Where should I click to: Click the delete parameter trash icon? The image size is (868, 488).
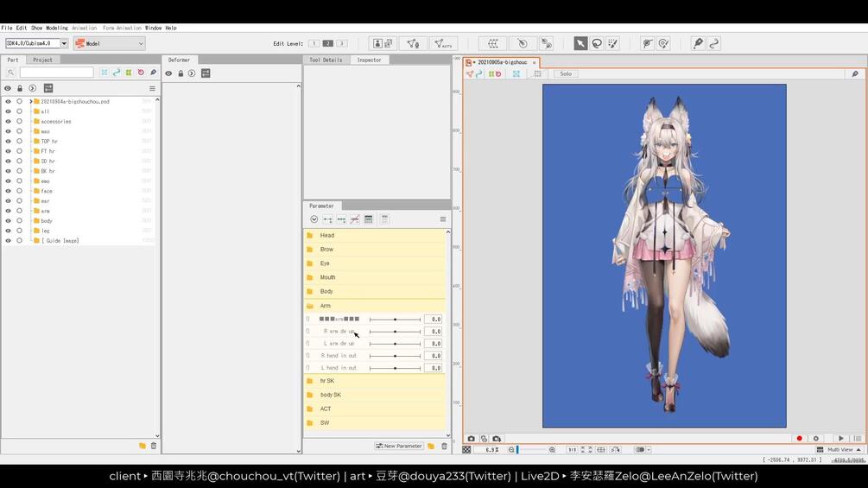tap(444, 446)
